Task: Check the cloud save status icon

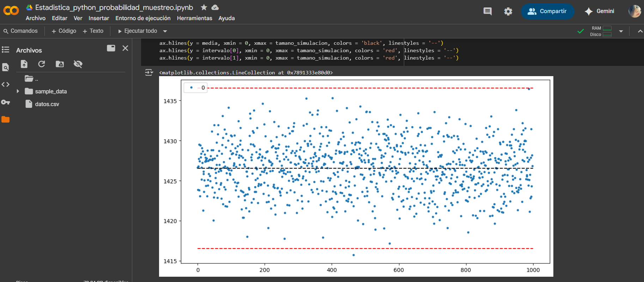Action: pos(215,7)
